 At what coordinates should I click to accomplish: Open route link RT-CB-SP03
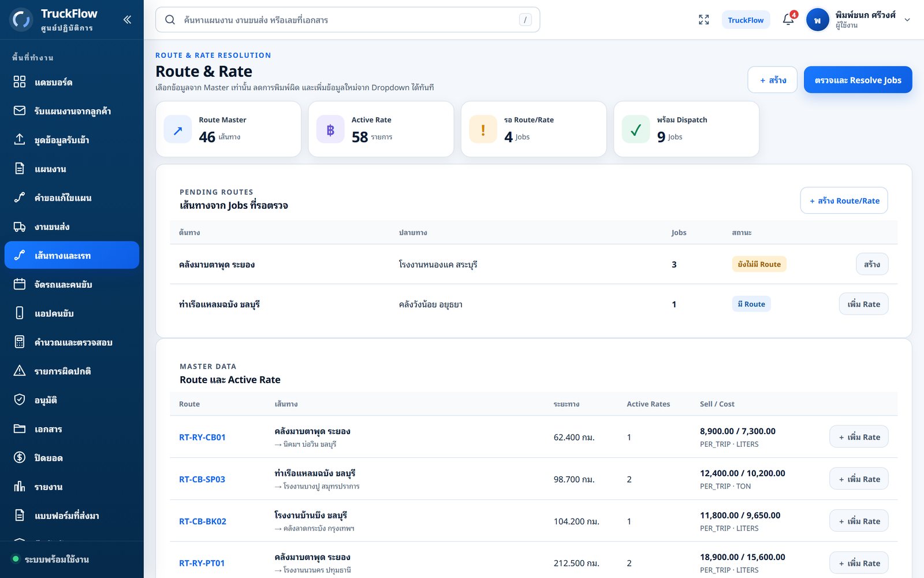[202, 479]
